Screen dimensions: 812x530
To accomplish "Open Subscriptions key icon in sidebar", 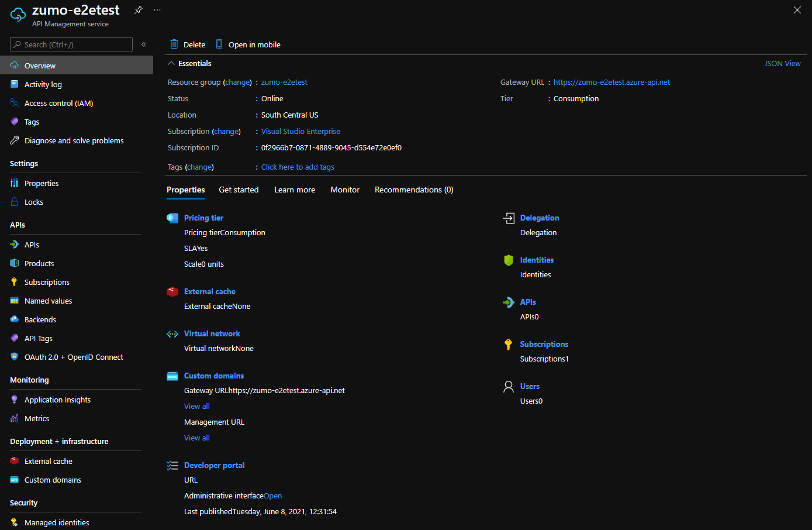I will click(x=15, y=282).
